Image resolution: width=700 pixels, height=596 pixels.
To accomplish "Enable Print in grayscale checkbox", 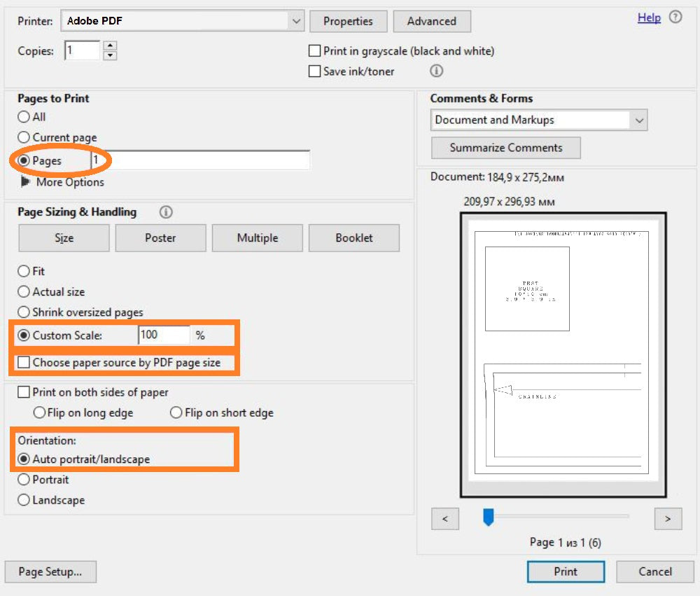I will click(315, 51).
